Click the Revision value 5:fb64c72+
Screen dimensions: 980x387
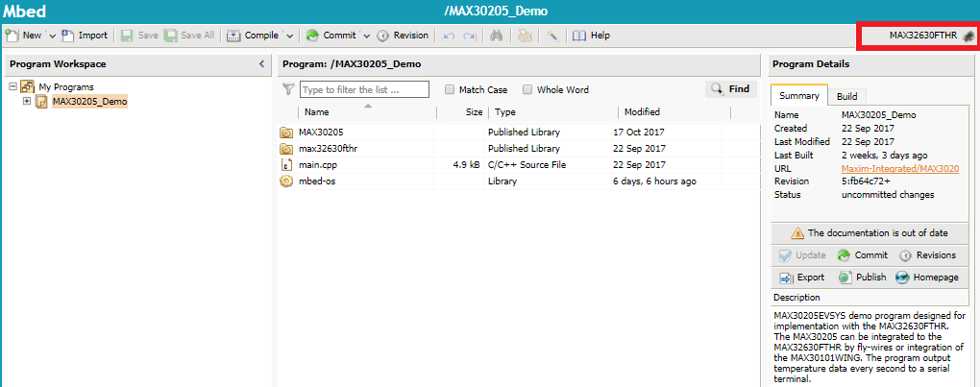pyautogui.click(x=868, y=181)
